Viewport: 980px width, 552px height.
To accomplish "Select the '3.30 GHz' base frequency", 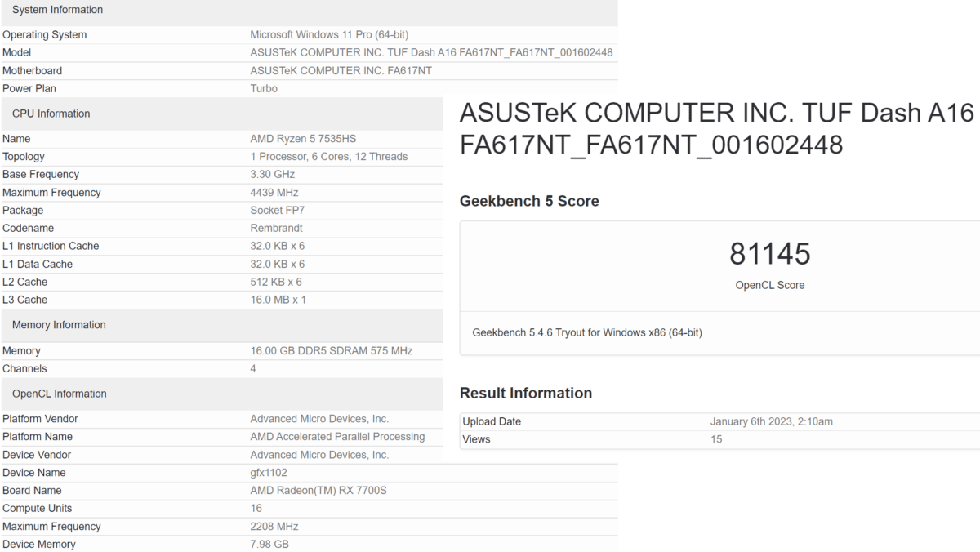I will [x=273, y=175].
